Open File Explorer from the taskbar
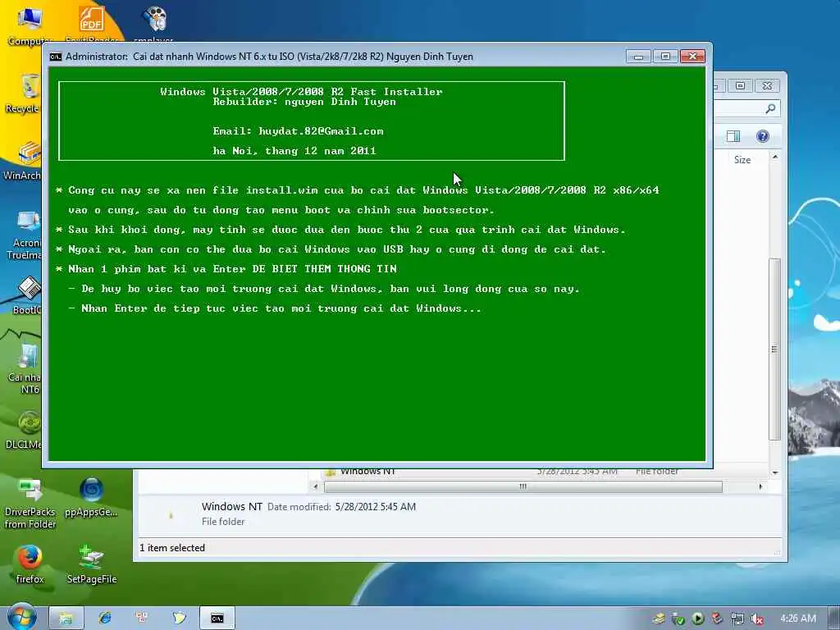Image resolution: width=840 pixels, height=630 pixels. coord(66,619)
